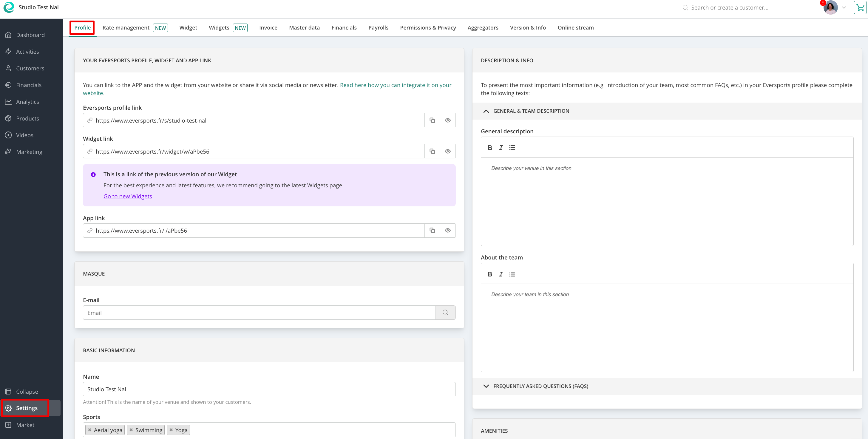The image size is (868, 439).
Task: Switch to Permissions & Privacy tab
Action: (x=428, y=28)
